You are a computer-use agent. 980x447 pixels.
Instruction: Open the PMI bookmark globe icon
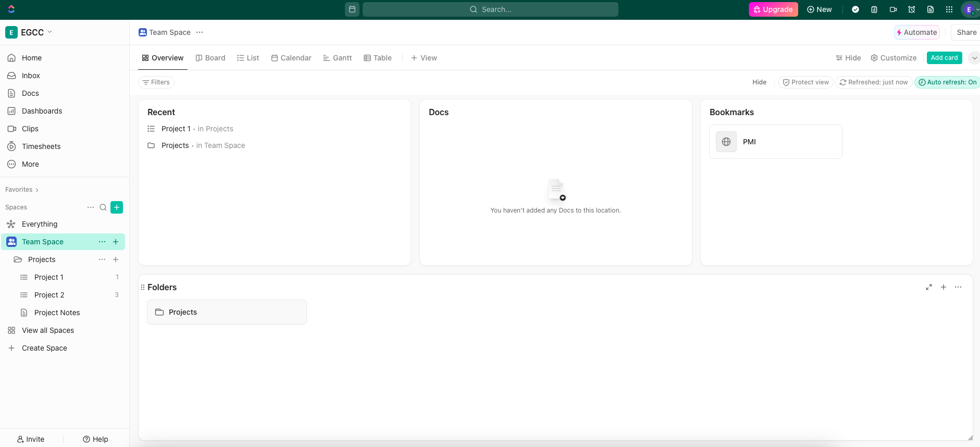pos(726,142)
